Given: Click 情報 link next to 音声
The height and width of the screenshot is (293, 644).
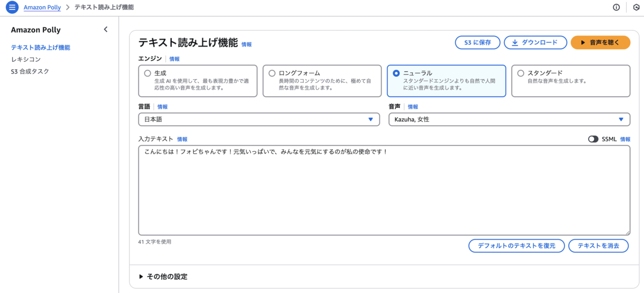Looking at the screenshot, I should 413,107.
